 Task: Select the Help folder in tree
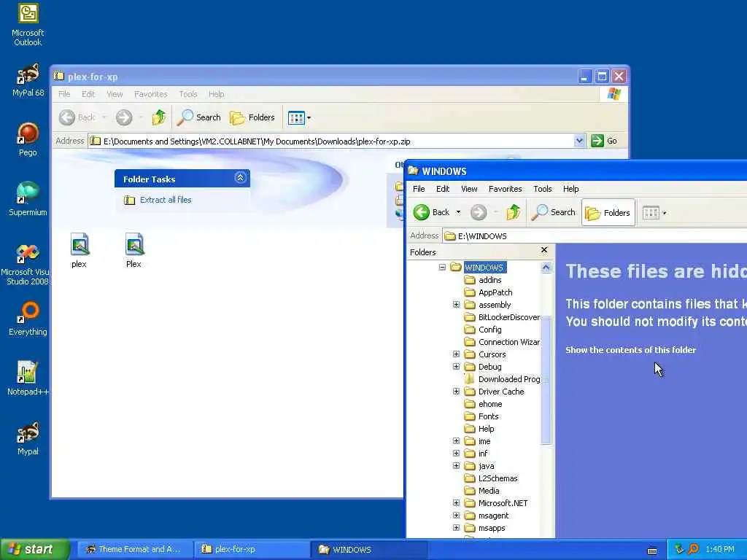click(479, 429)
